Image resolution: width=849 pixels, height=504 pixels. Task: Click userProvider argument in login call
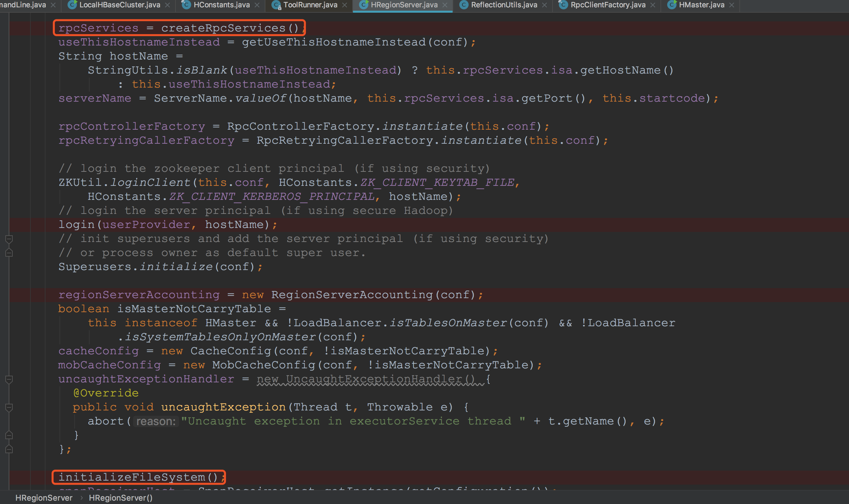146,225
